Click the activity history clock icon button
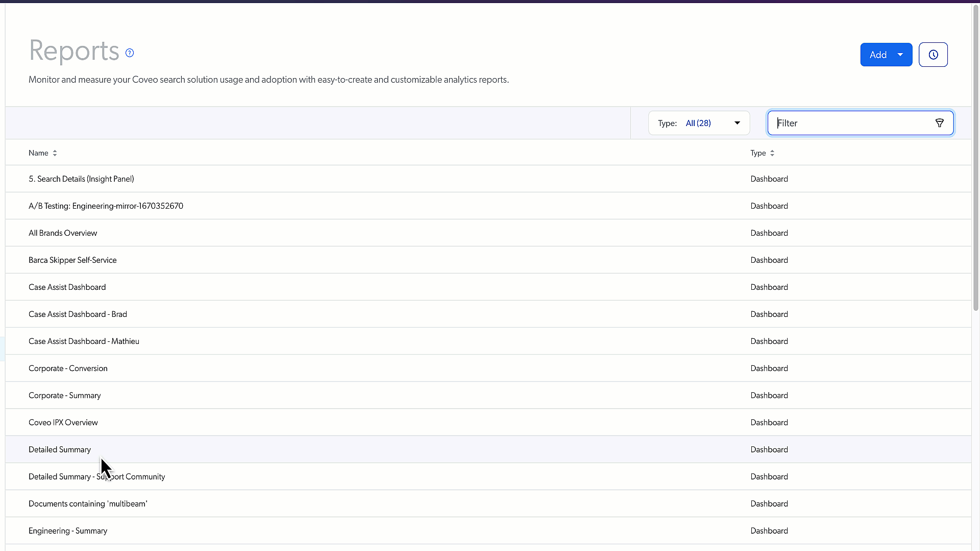 [x=933, y=55]
